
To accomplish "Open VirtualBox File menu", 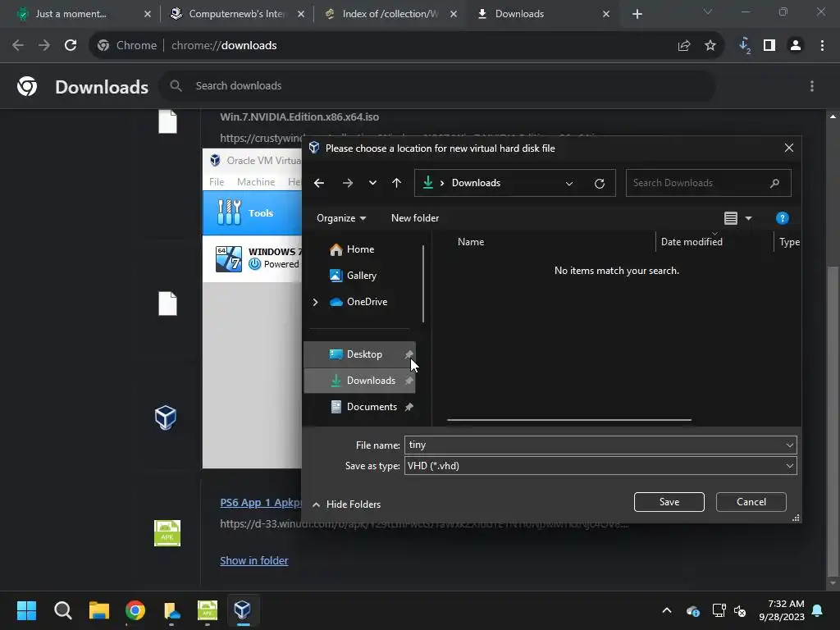I will (x=217, y=182).
